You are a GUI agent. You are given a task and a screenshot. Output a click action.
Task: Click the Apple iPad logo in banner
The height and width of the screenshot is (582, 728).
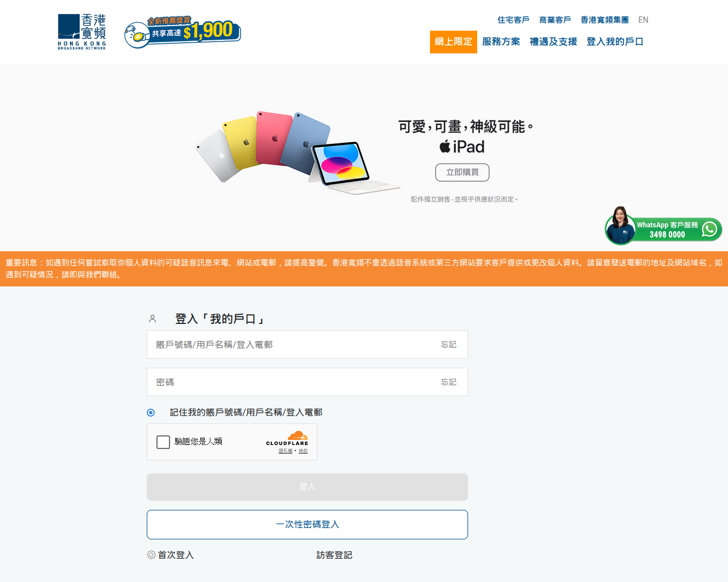pyautogui.click(x=462, y=147)
